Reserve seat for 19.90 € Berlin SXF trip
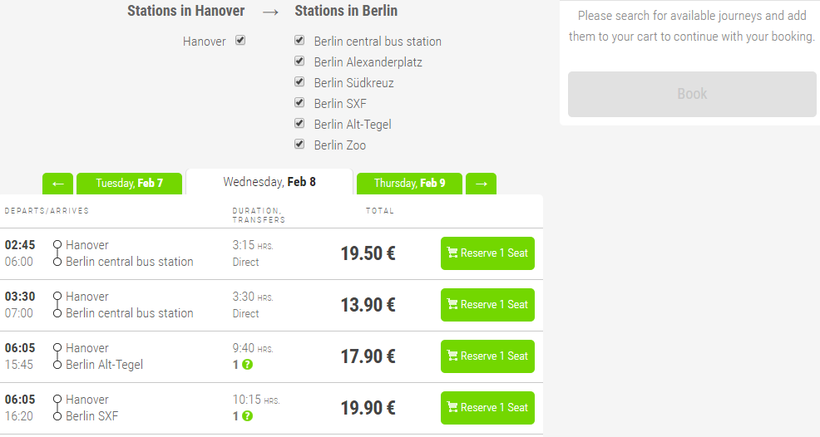 (x=487, y=408)
